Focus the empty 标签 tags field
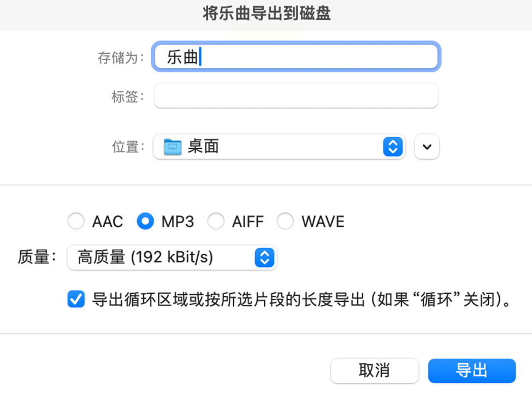 click(295, 96)
